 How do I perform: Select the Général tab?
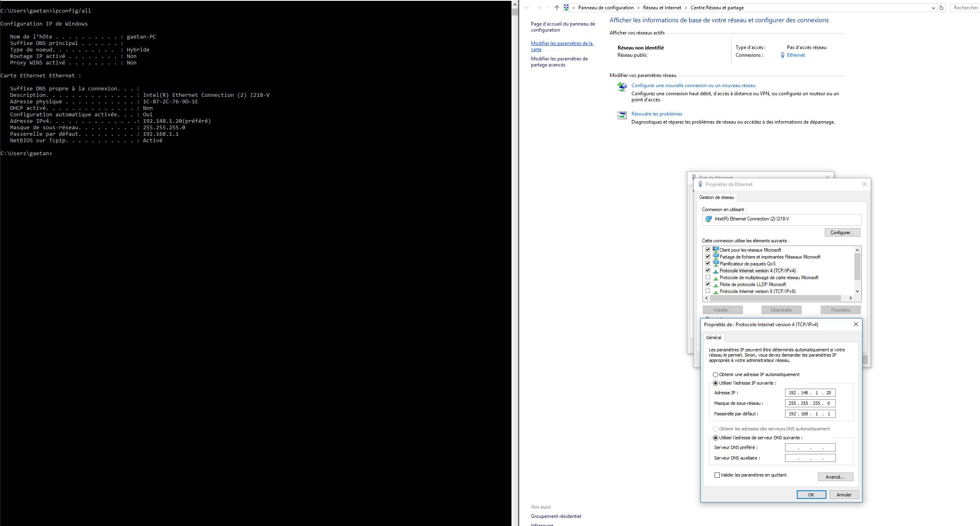point(713,338)
